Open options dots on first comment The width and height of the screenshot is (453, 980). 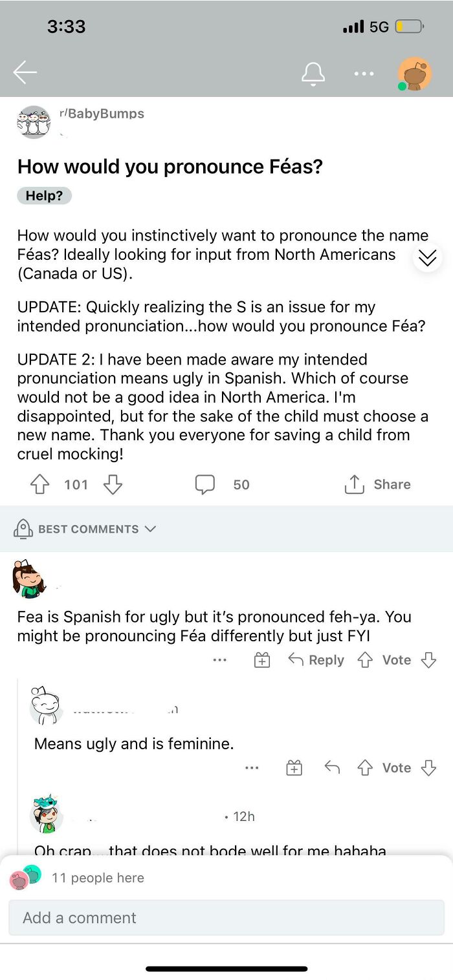tap(219, 660)
